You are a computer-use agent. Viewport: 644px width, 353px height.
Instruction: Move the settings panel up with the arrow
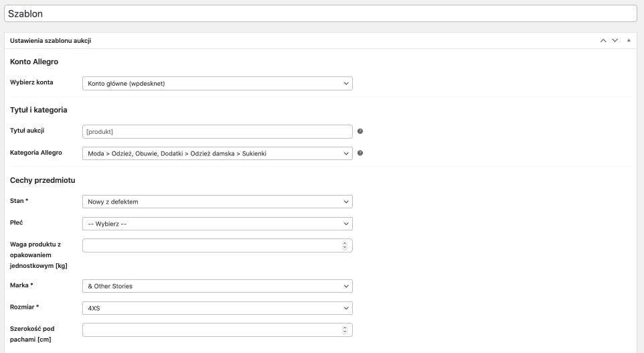coord(603,40)
